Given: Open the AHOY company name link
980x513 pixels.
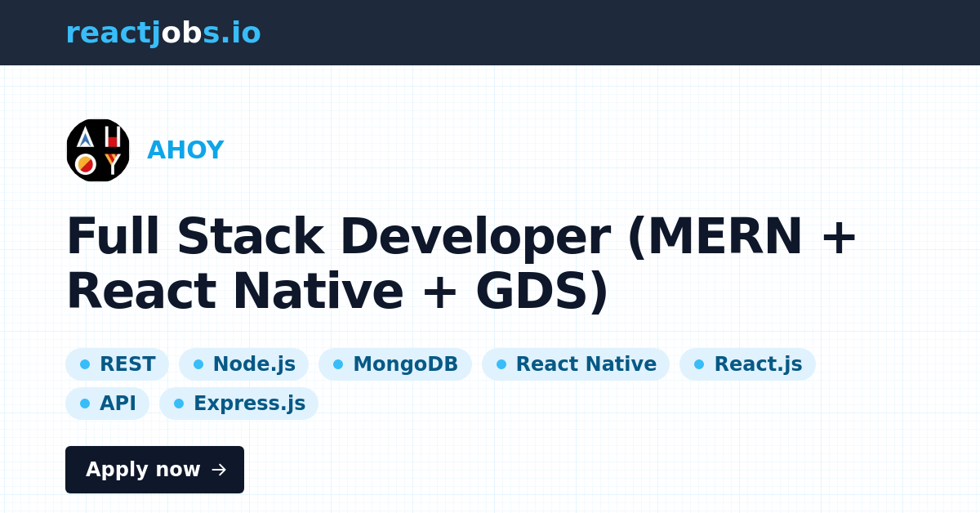Looking at the screenshot, I should (x=185, y=150).
